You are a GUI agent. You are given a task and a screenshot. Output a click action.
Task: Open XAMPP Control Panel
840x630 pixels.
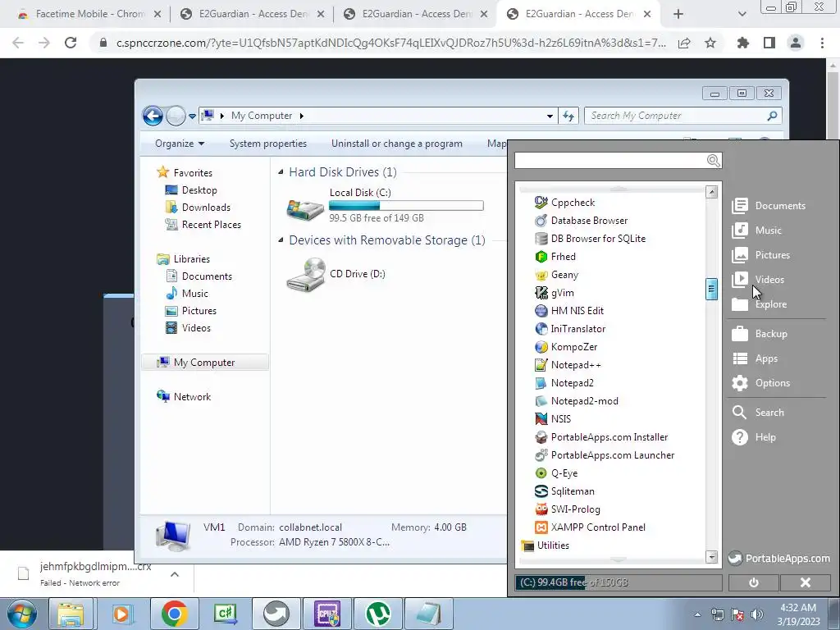pos(590,527)
